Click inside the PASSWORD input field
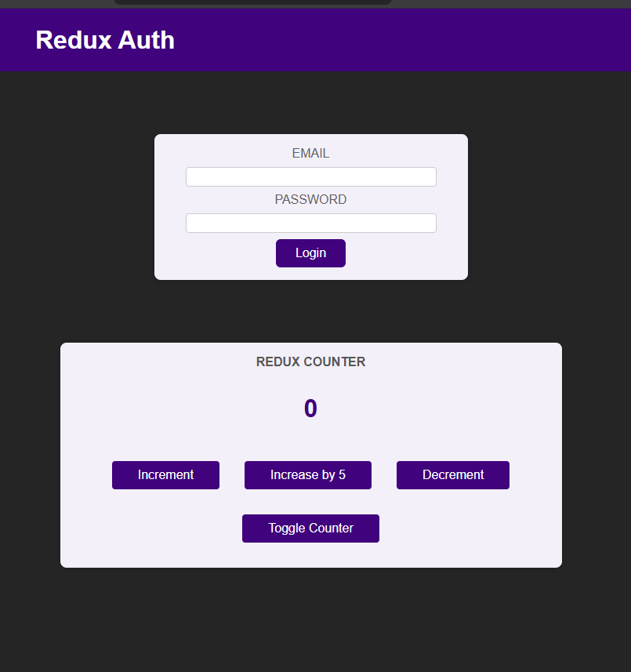The height and width of the screenshot is (672, 631). tap(310, 223)
